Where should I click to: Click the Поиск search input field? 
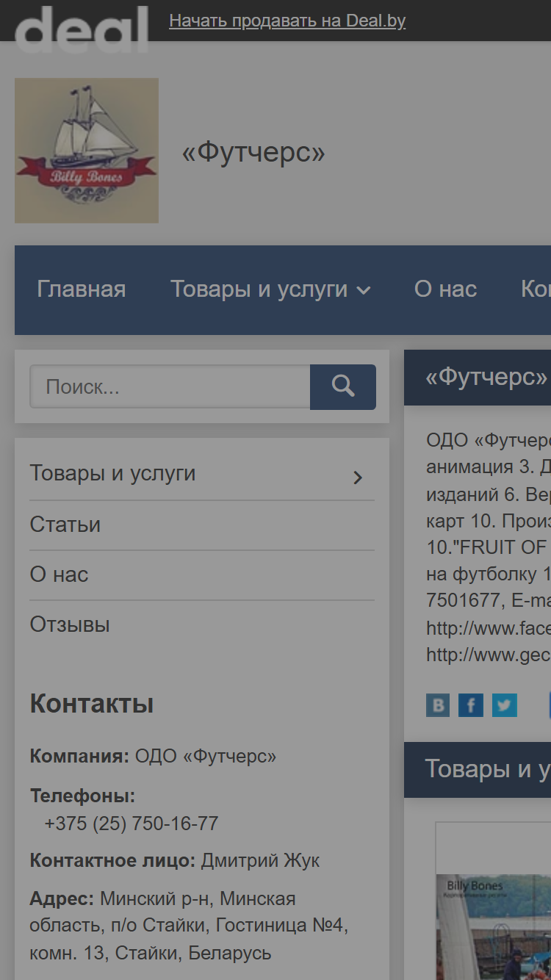click(170, 387)
